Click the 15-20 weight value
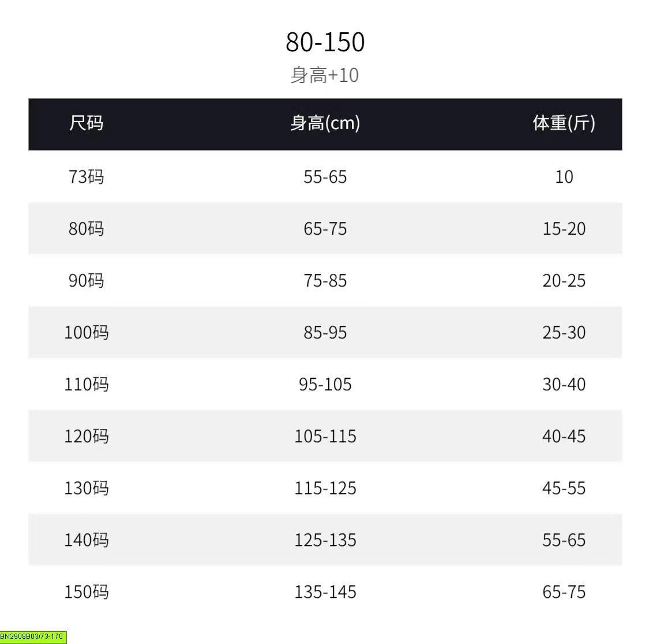Viewport: 649px width, 644px height. [x=564, y=228]
